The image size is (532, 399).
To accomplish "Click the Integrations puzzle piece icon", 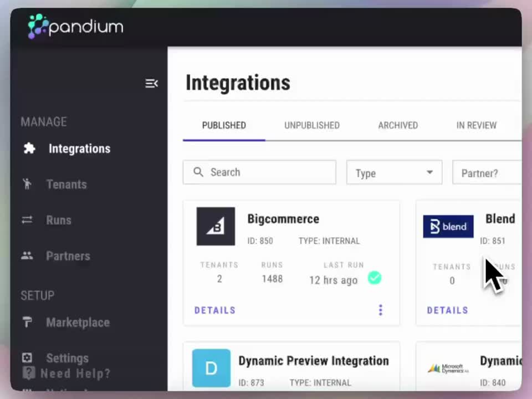I will [x=29, y=149].
